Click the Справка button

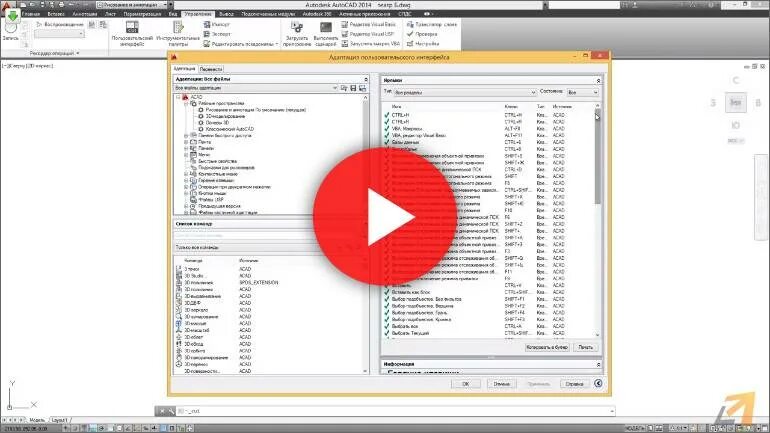tap(574, 384)
